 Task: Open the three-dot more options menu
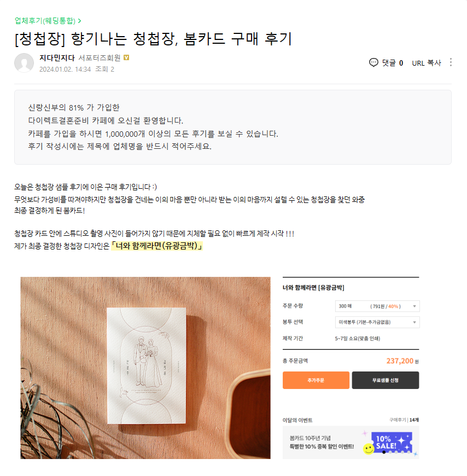(451, 62)
